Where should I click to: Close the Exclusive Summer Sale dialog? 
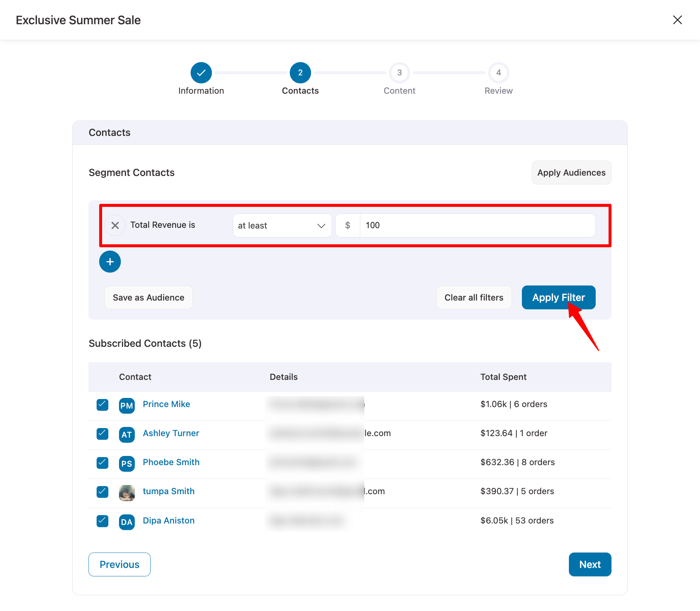point(677,20)
